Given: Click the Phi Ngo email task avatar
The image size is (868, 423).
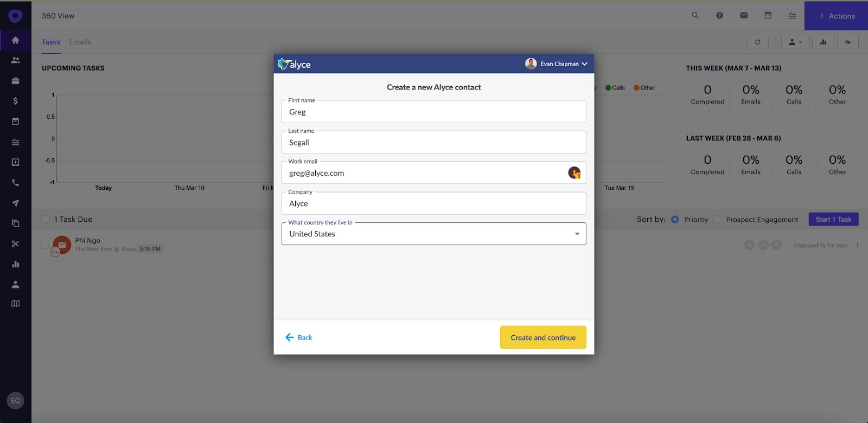Looking at the screenshot, I should pyautogui.click(x=62, y=245).
